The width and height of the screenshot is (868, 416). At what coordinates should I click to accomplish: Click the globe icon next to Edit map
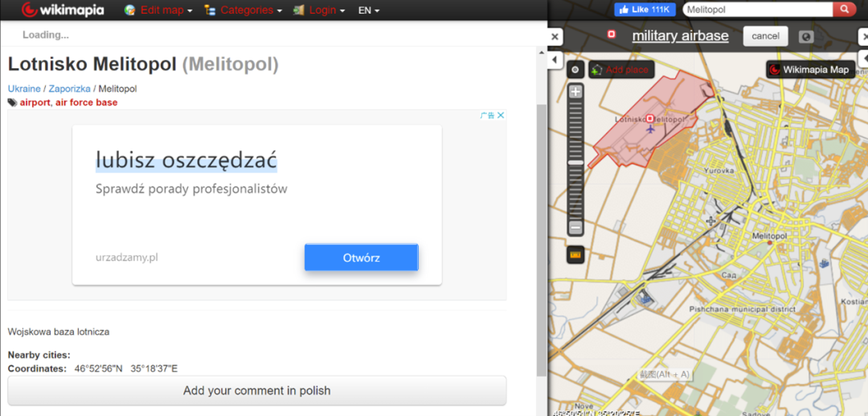tap(130, 10)
